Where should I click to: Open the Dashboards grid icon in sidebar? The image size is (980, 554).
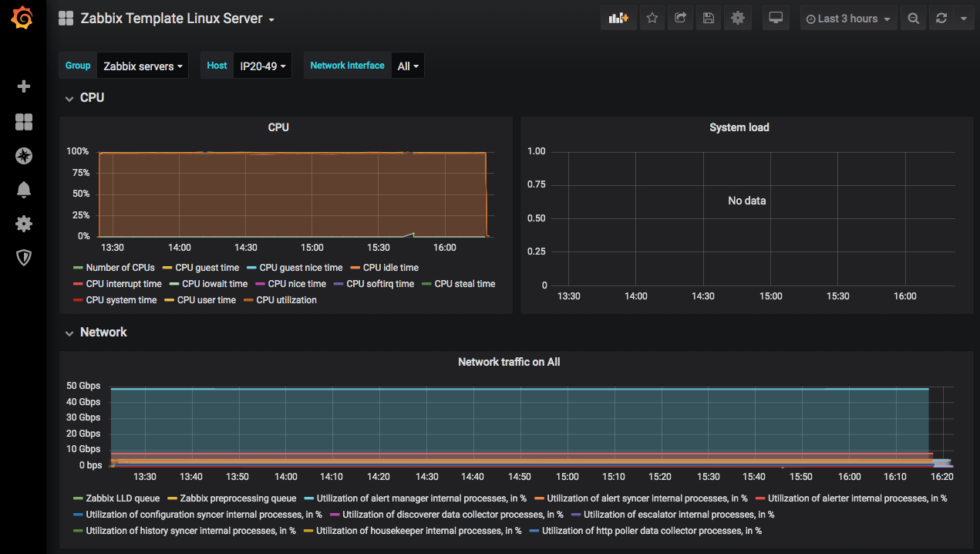[24, 122]
